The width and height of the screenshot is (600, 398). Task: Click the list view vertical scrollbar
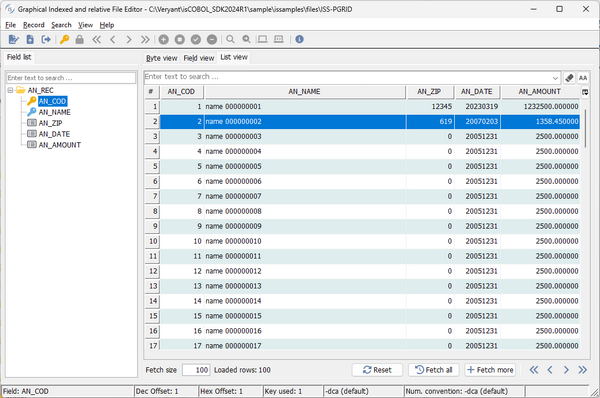pyautogui.click(x=584, y=129)
